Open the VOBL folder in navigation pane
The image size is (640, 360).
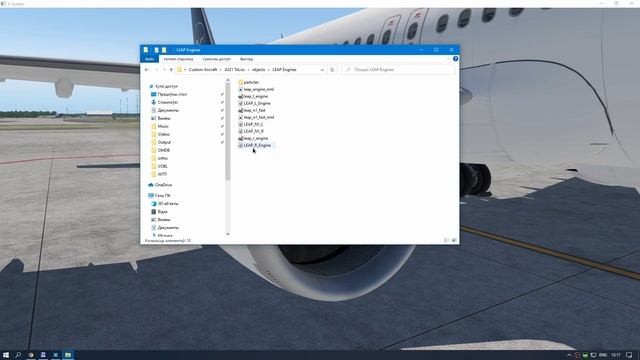(x=160, y=166)
